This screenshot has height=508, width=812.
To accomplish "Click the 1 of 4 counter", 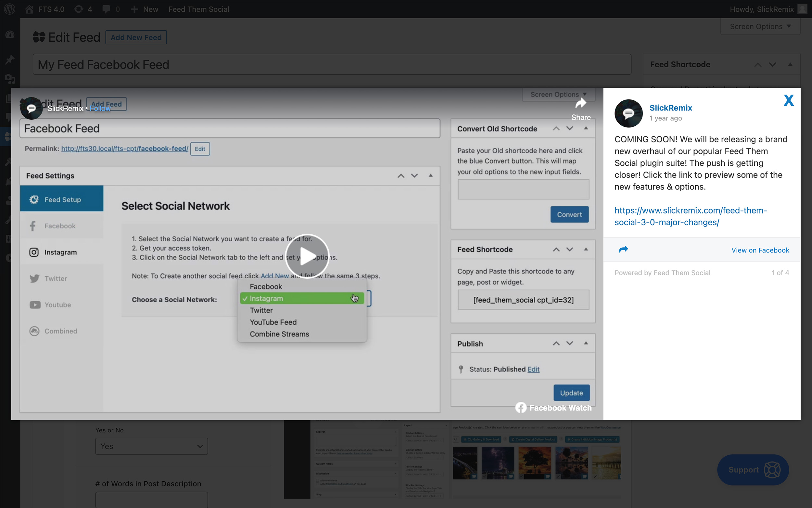I will 780,273.
